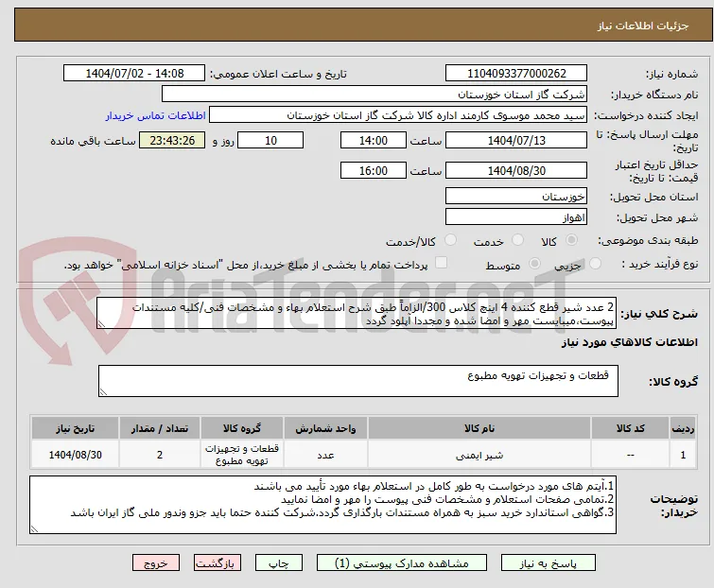Click the شماره نیاز number field
Screen dimensions: 714x588
click(516, 74)
